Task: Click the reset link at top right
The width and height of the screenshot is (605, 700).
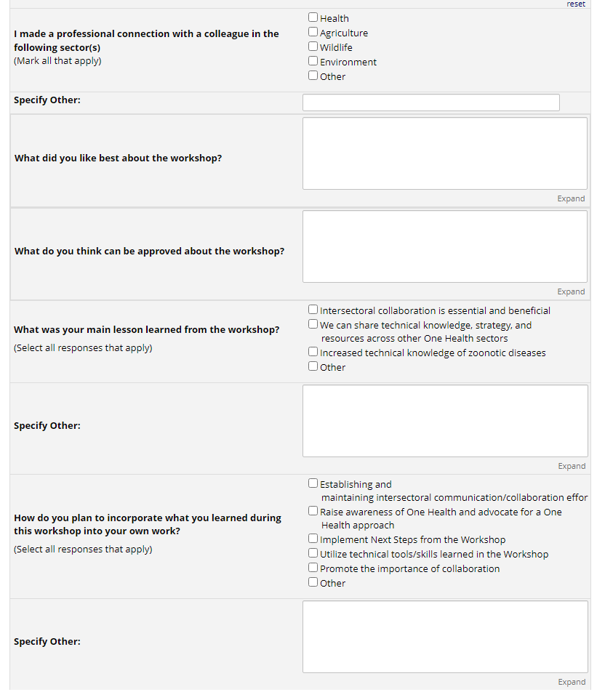Action: coord(575,4)
